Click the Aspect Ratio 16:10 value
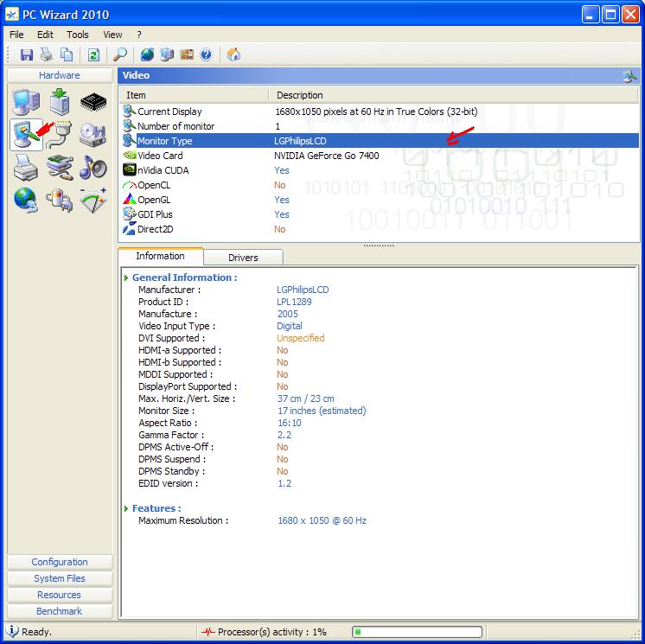Screen dimensions: 645x644 pyautogui.click(x=290, y=423)
